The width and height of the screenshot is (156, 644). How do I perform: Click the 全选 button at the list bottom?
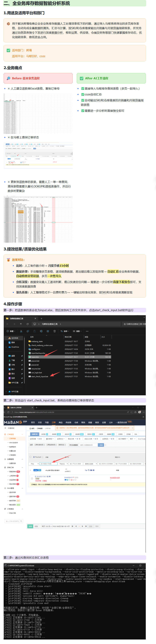(x=30, y=526)
